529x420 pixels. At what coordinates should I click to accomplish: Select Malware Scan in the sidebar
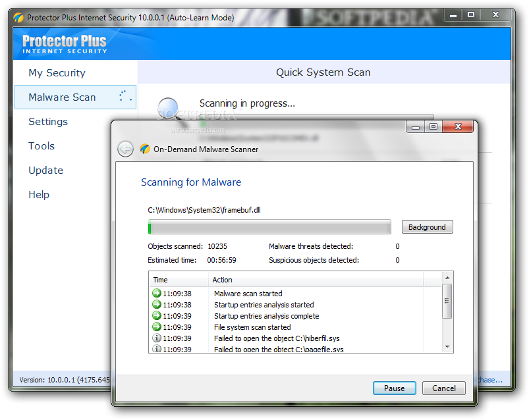[x=75, y=97]
